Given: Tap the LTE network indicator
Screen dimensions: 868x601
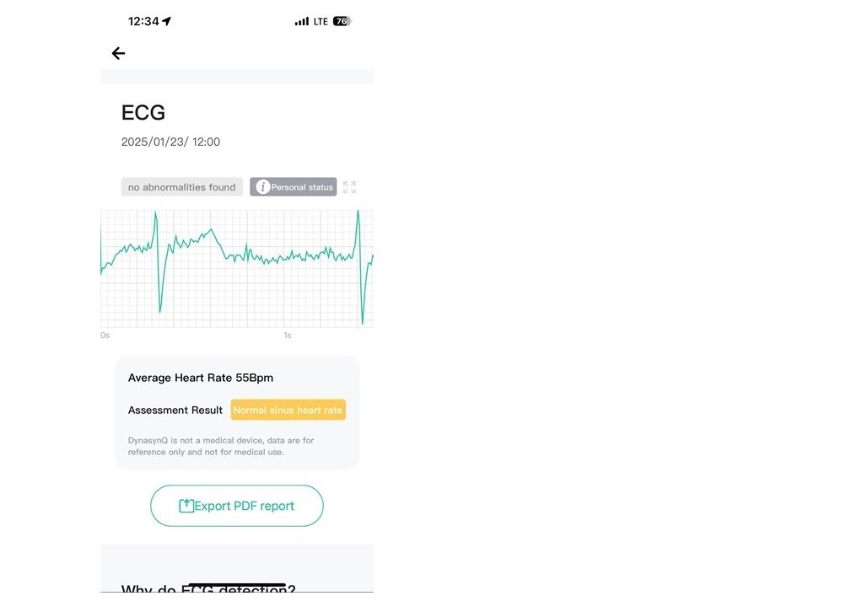Looking at the screenshot, I should point(321,22).
